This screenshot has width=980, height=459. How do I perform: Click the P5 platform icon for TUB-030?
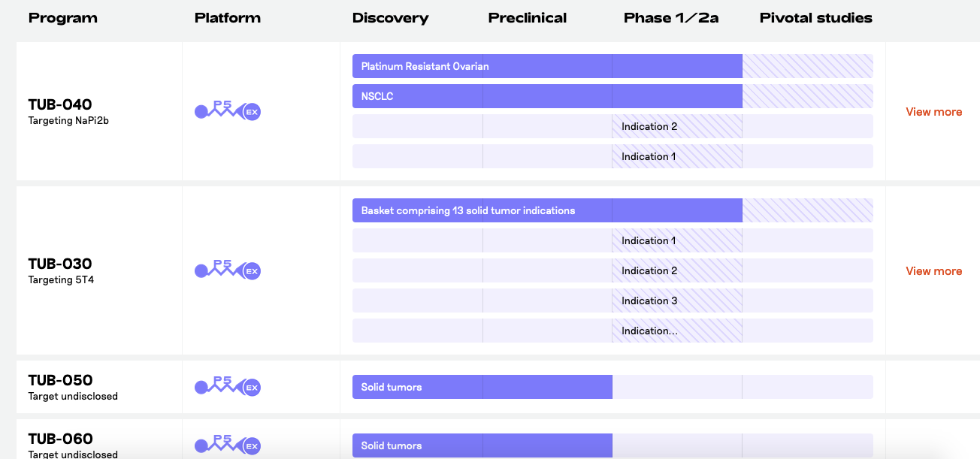[x=228, y=270]
